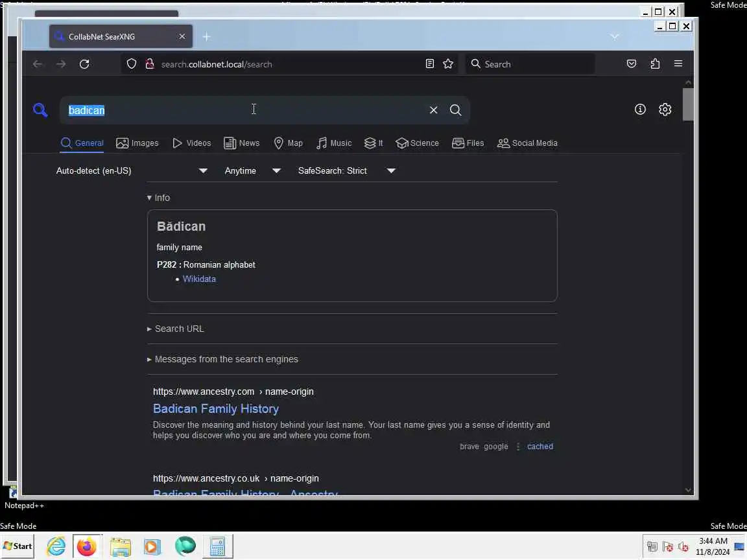Screen dimensions: 747x560
Task: Switch to the Videos category tab
Action: point(191,143)
